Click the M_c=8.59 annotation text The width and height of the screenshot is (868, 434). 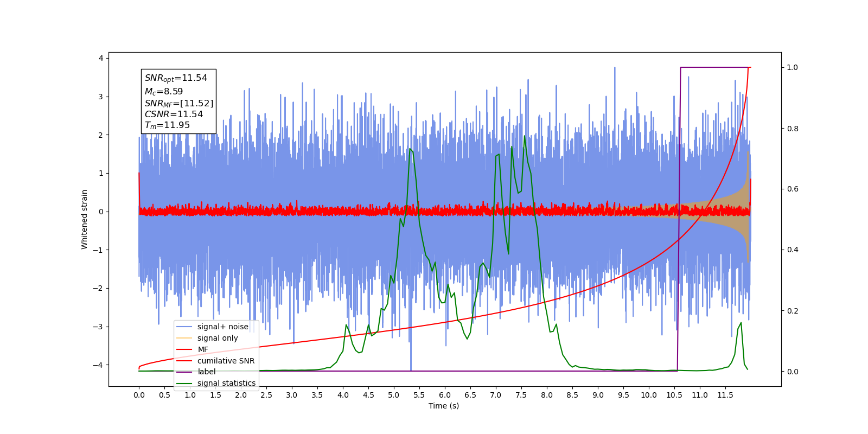click(164, 92)
